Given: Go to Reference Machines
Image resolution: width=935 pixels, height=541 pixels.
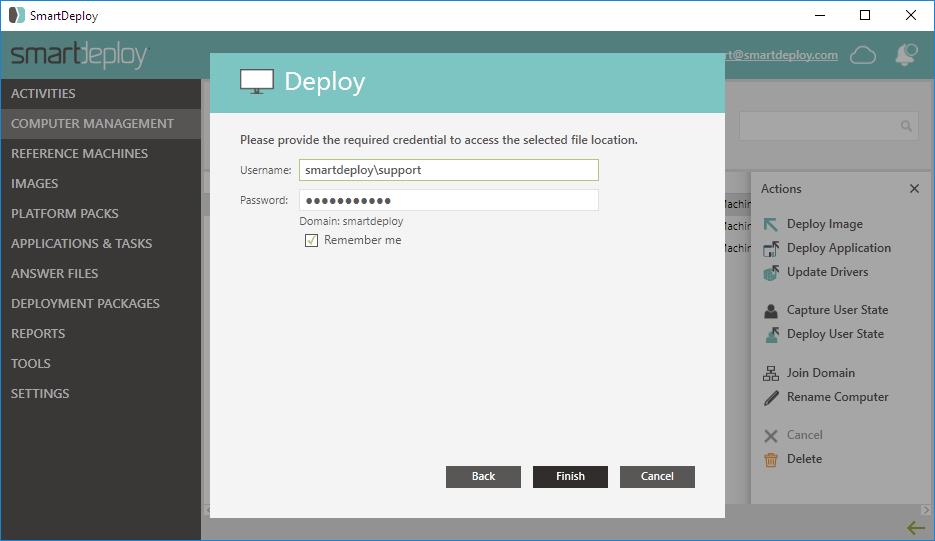Looking at the screenshot, I should tap(101, 153).
